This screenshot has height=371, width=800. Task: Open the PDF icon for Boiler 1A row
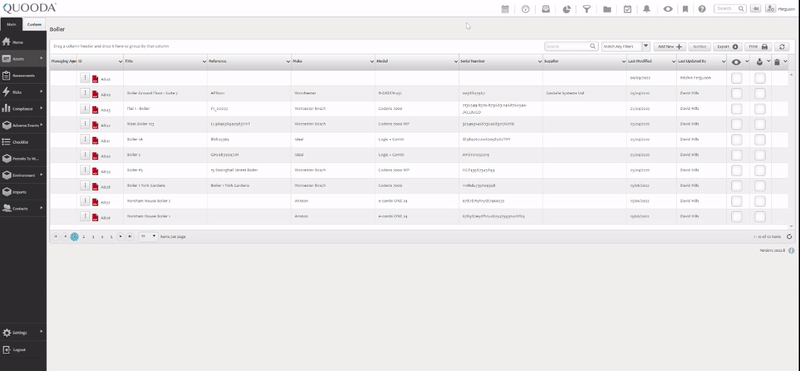pos(95,140)
